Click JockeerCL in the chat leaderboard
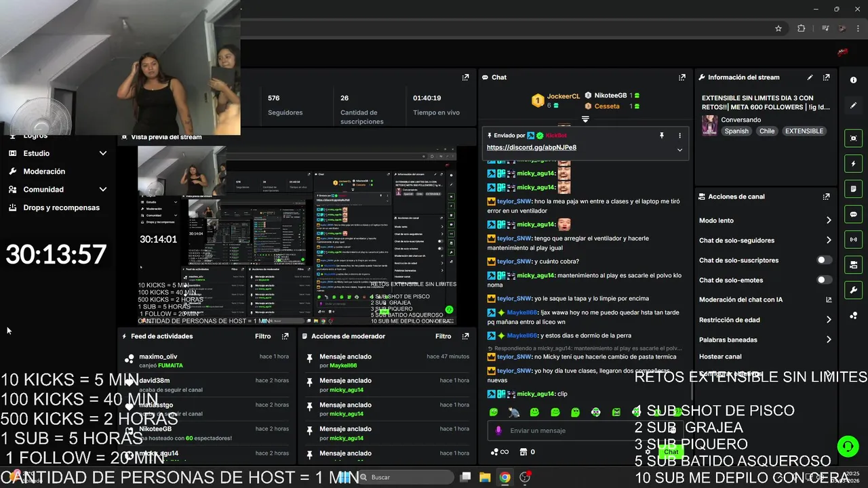The width and height of the screenshot is (868, 488). click(564, 96)
